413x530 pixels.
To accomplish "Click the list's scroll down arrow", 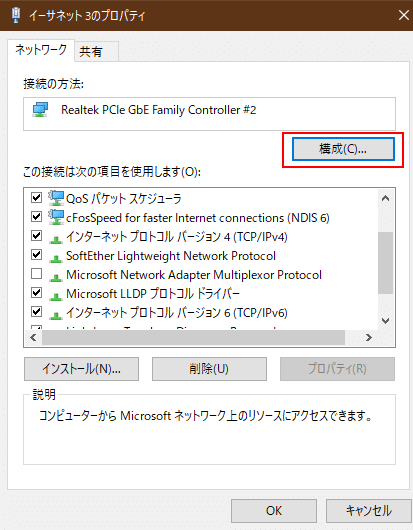I will click(385, 320).
